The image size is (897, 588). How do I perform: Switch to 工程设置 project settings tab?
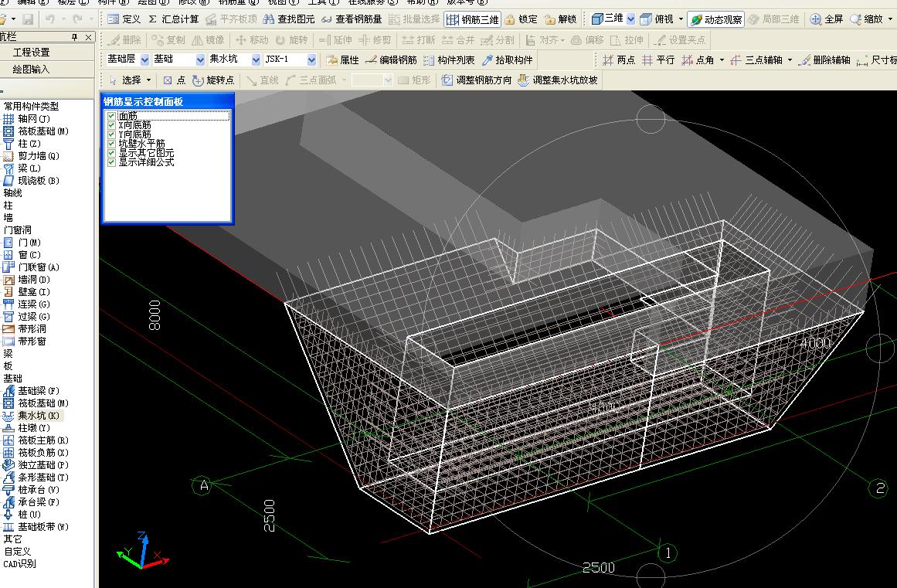pyautogui.click(x=32, y=52)
